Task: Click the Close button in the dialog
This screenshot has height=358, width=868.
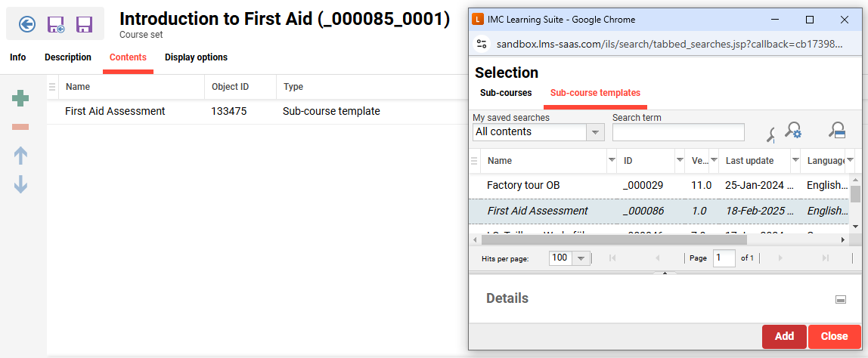Action: [x=834, y=336]
